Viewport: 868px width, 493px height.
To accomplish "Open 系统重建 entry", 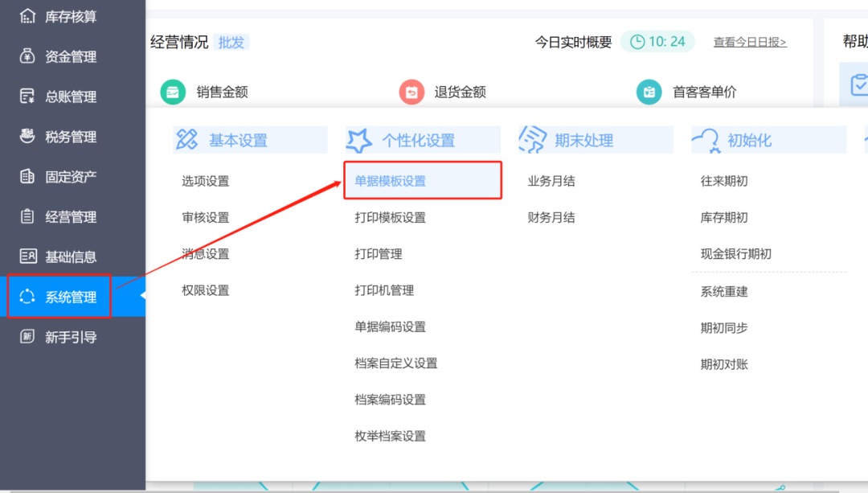I will pos(724,291).
